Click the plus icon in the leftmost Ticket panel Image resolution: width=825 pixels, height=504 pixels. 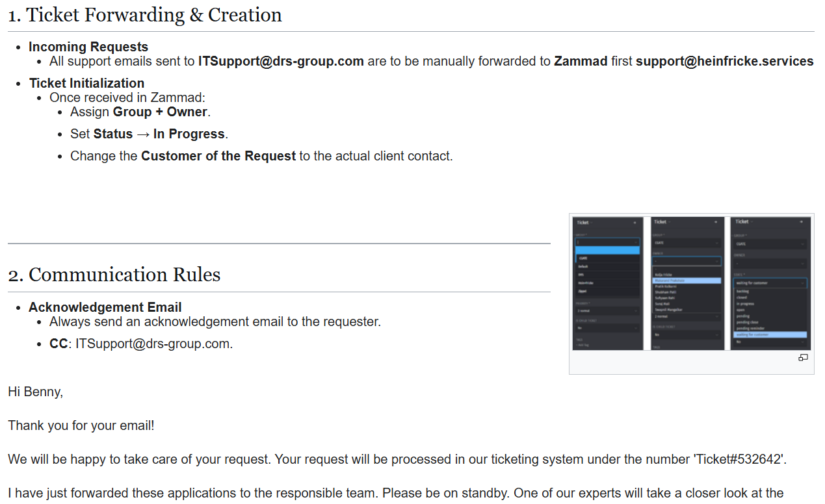coord(635,223)
